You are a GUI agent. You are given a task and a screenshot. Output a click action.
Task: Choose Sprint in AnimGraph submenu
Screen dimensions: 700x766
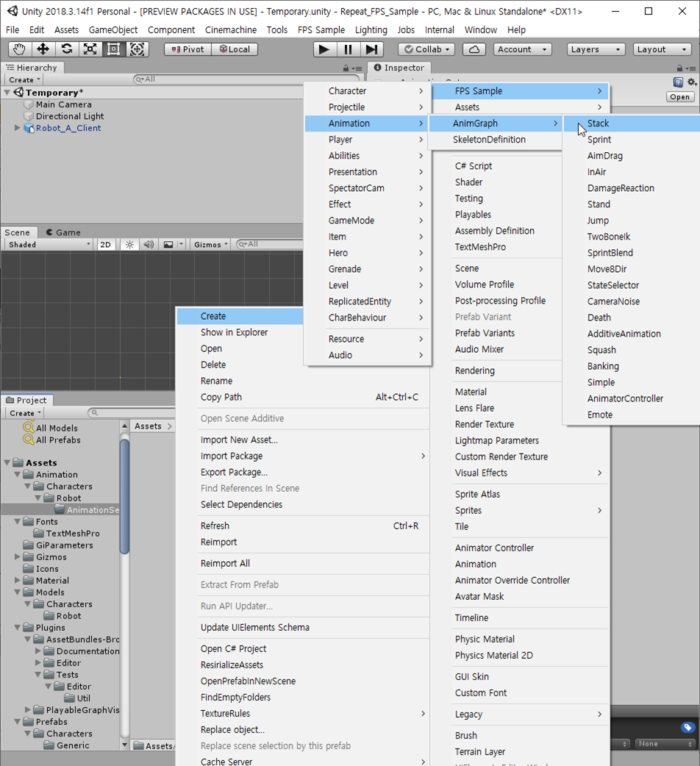631,139
